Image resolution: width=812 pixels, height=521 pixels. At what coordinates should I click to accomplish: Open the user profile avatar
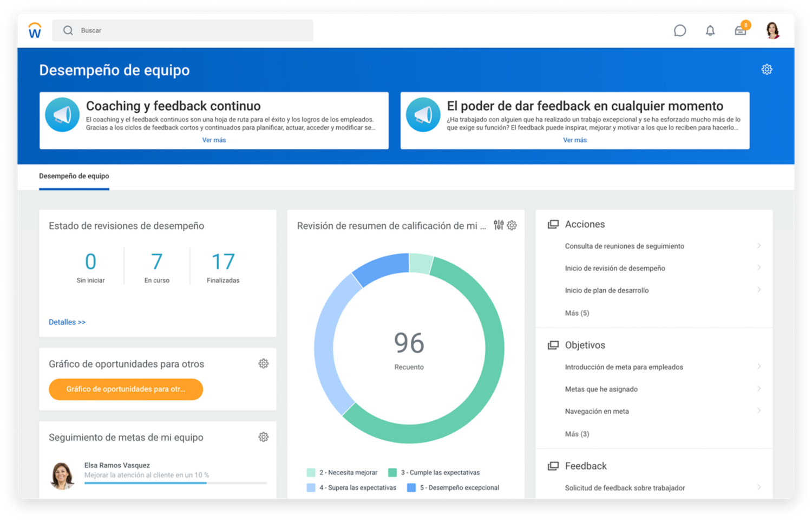772,30
